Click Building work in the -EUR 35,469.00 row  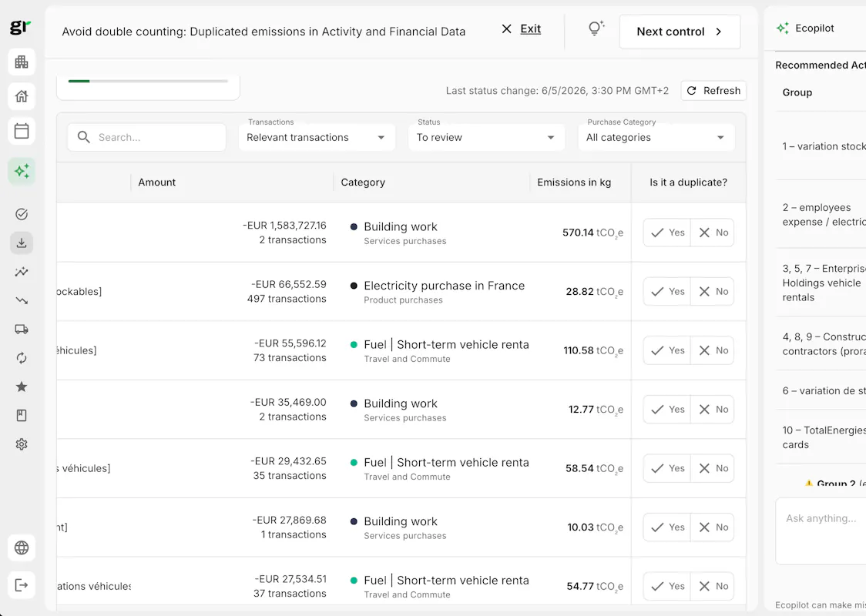pyautogui.click(x=401, y=403)
